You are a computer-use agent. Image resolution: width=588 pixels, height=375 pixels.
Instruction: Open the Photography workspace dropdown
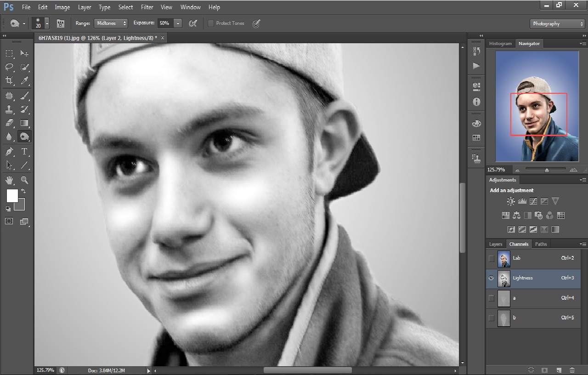coord(557,23)
